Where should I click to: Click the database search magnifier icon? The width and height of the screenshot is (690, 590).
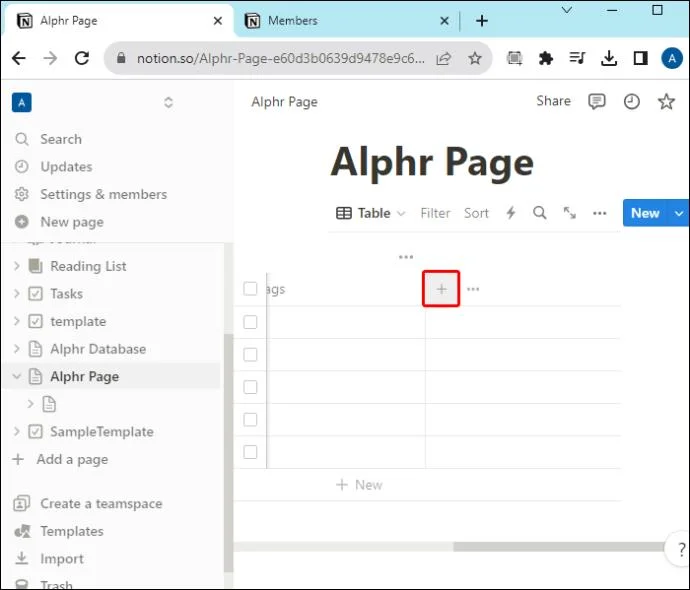click(540, 213)
